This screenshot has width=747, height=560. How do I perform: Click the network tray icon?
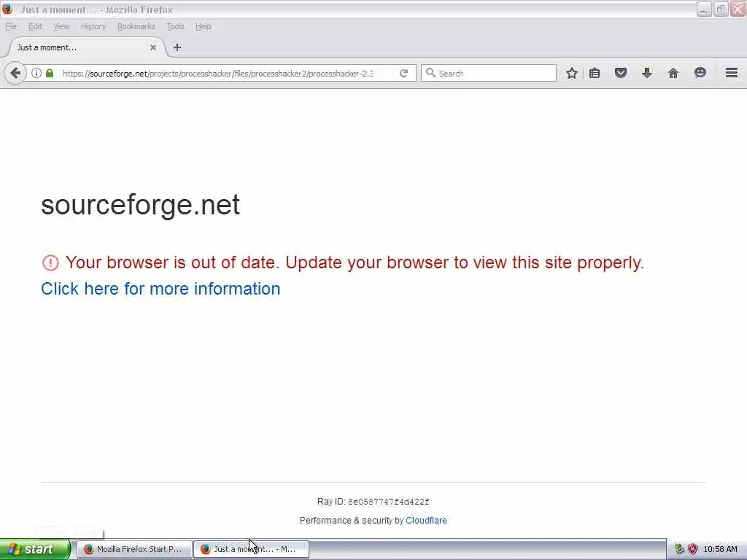coord(679,549)
